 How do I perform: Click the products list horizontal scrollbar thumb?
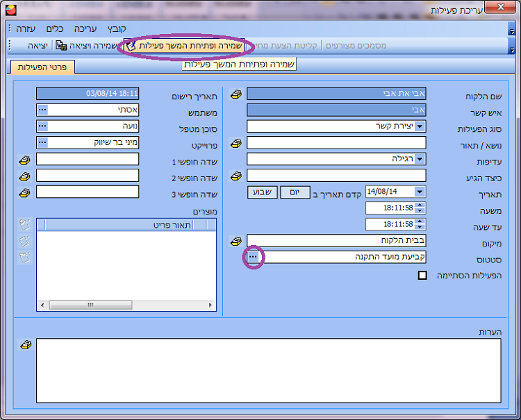tap(90, 305)
